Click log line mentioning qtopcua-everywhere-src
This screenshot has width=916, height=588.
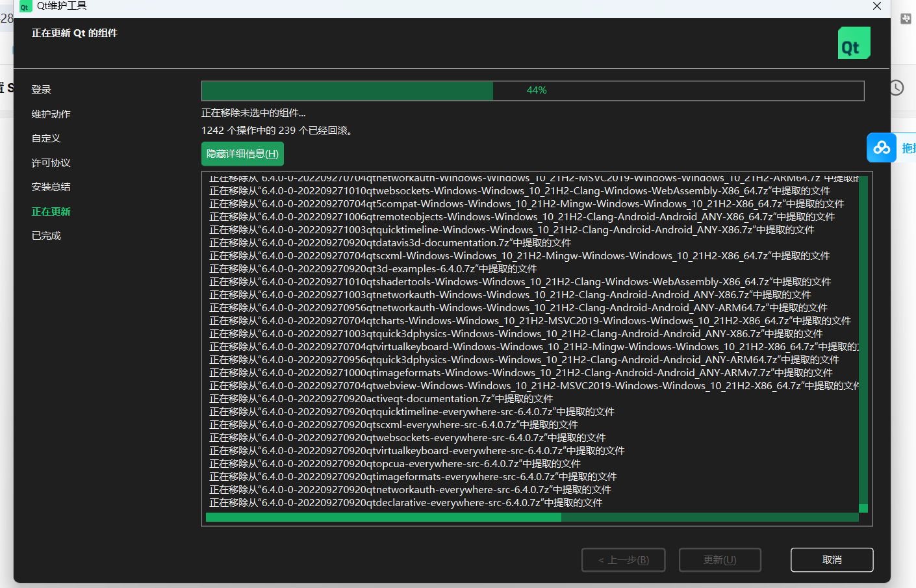pos(395,464)
